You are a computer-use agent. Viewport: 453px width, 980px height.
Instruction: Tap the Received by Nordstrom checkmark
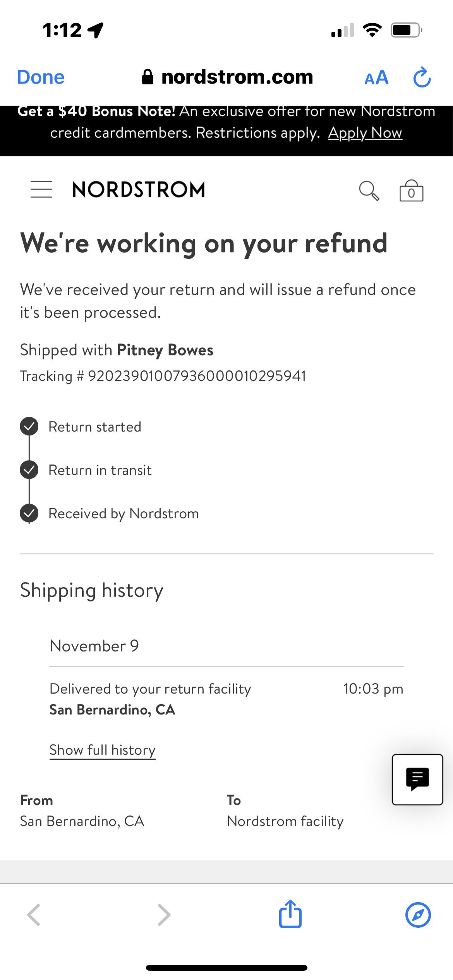tap(29, 513)
